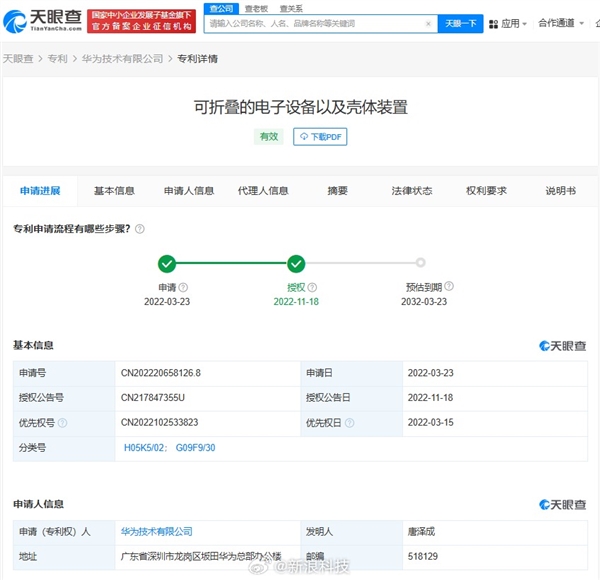Click publication number CN217847355U
Viewport: 600px width, 580px height.
click(153, 398)
